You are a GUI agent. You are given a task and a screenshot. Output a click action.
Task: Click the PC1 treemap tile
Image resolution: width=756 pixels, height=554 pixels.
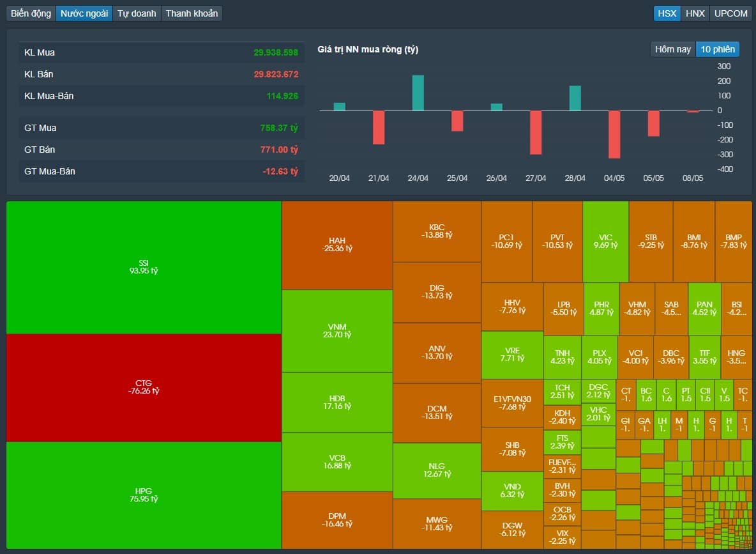point(507,242)
